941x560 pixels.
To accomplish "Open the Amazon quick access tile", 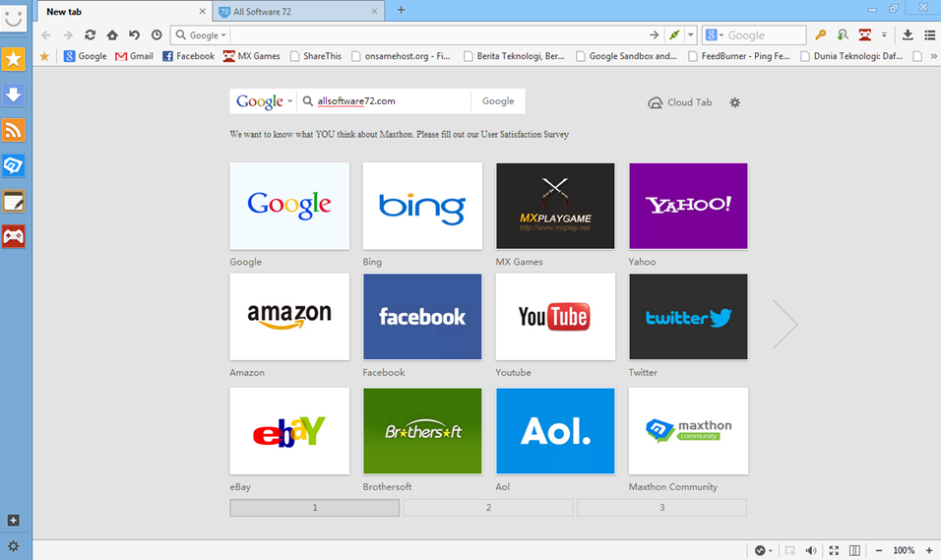I will point(289,317).
